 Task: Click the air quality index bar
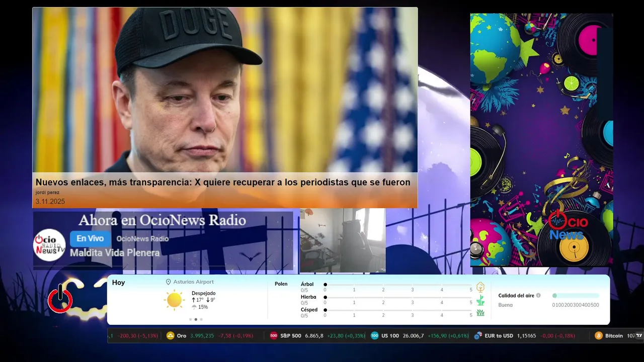(x=576, y=296)
